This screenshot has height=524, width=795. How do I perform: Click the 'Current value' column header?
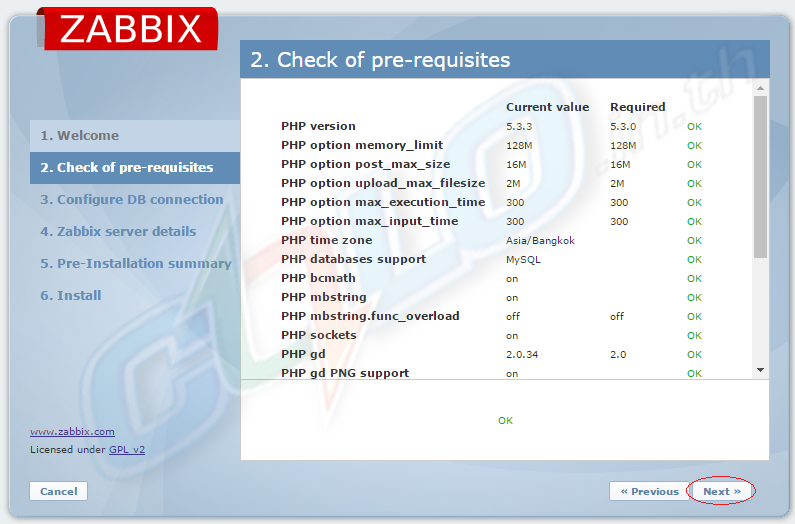point(548,107)
